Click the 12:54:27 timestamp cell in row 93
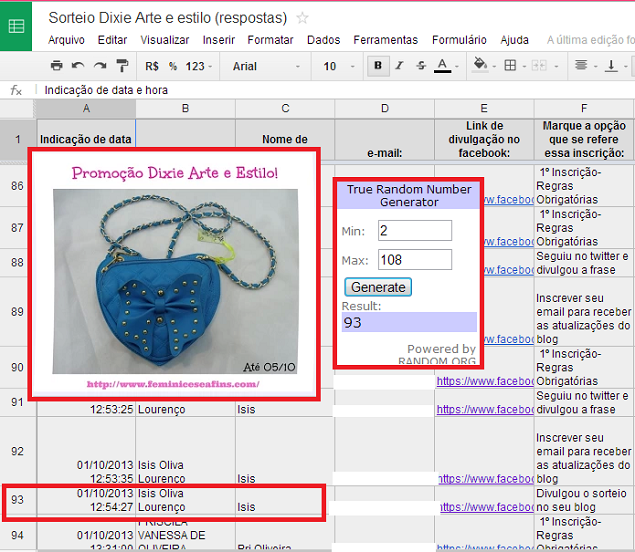 (86, 500)
